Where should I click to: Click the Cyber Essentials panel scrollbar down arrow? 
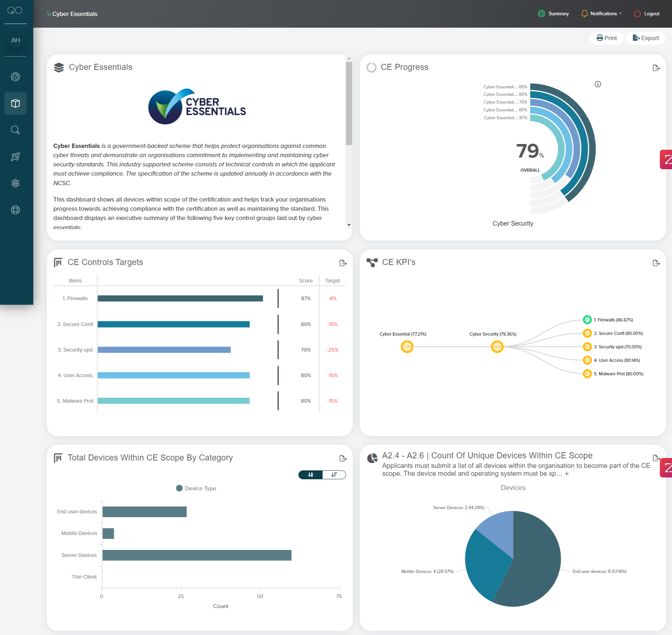tap(349, 225)
